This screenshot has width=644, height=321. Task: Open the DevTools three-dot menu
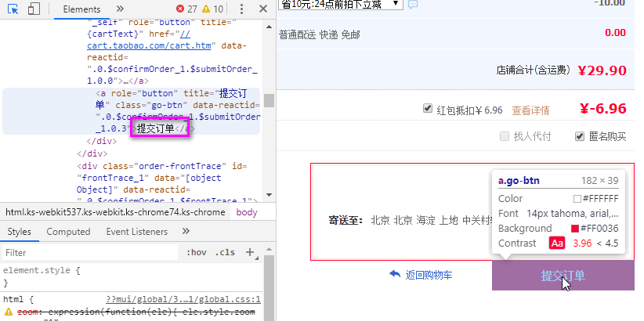(241, 9)
